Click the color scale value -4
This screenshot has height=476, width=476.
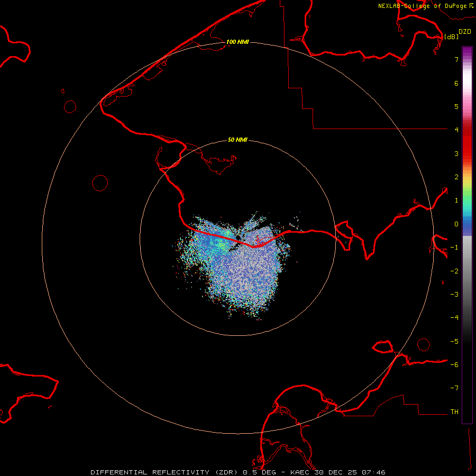454,318
